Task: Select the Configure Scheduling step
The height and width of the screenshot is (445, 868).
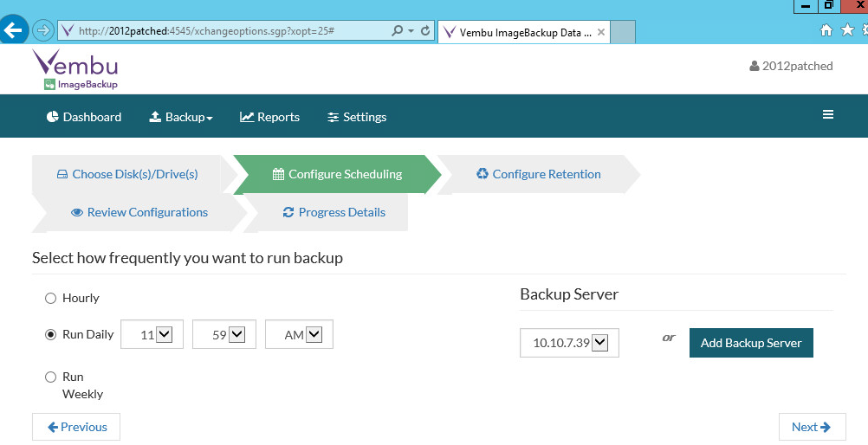Action: point(338,174)
